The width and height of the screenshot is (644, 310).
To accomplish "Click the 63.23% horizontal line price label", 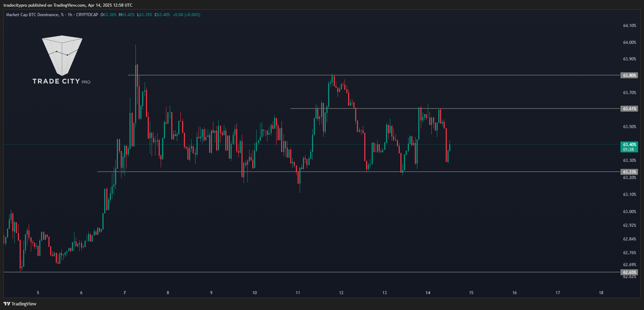I will pyautogui.click(x=629, y=172).
